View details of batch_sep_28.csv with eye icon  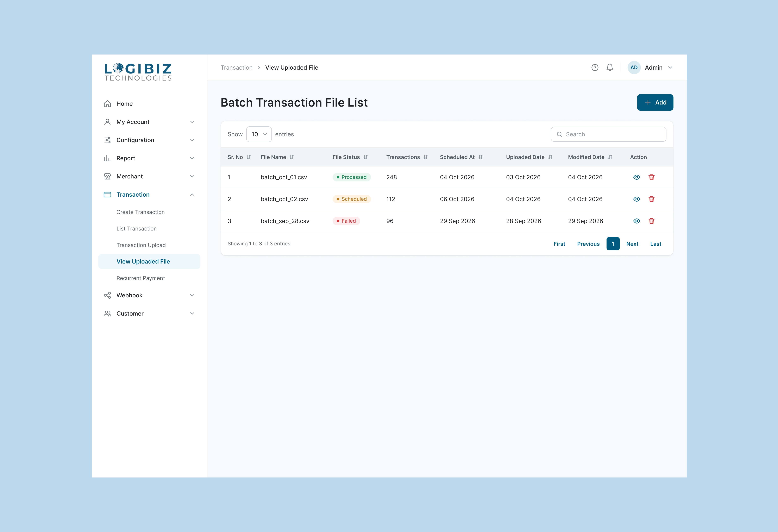(x=636, y=221)
